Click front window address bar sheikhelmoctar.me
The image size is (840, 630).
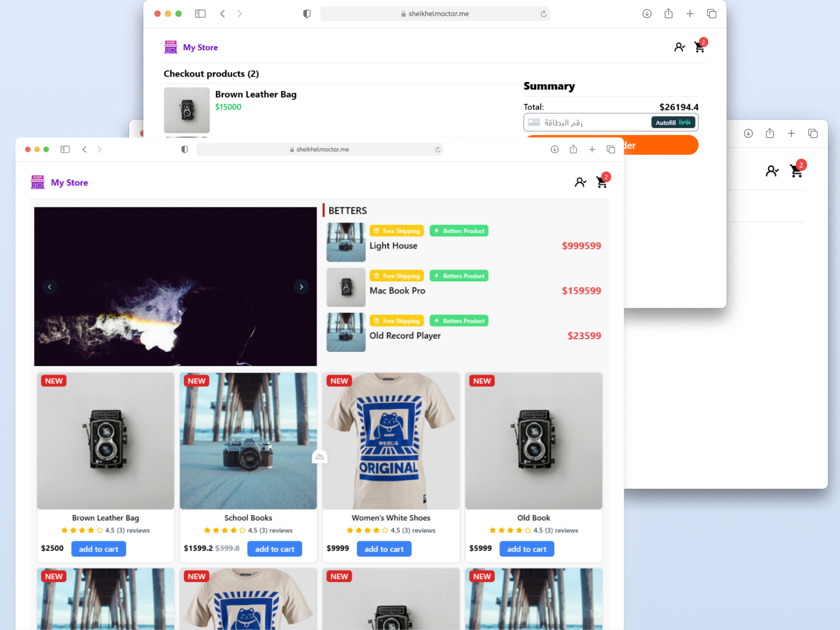point(320,150)
